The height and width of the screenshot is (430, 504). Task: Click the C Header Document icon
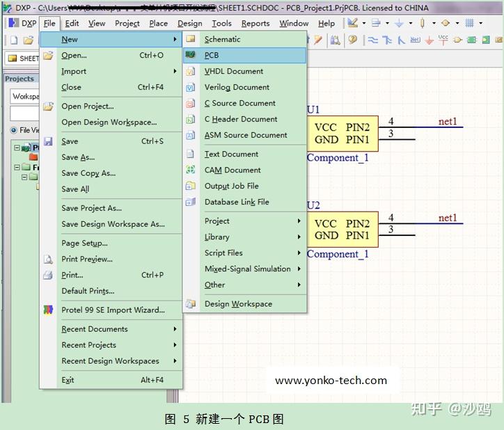[190, 119]
